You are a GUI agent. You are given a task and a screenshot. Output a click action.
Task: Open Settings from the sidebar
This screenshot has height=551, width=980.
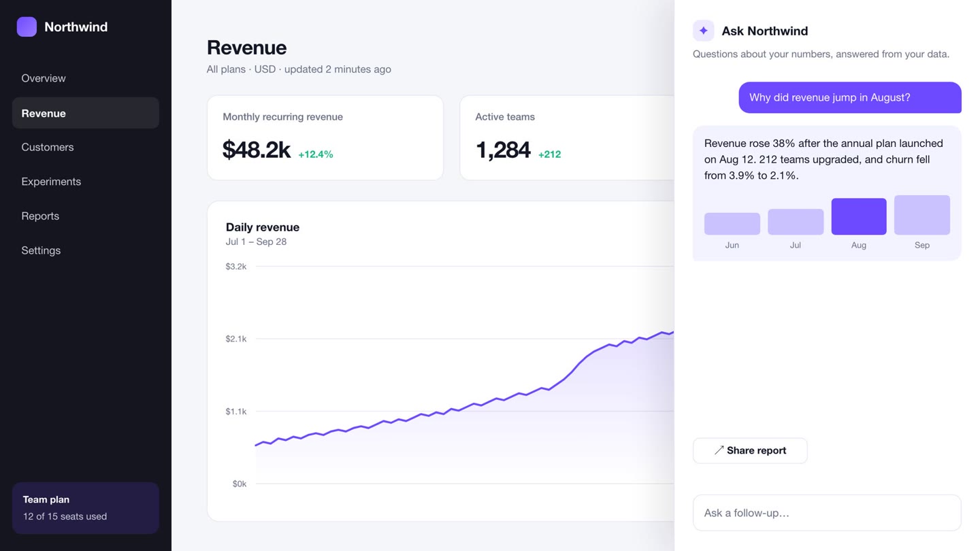tap(86, 250)
